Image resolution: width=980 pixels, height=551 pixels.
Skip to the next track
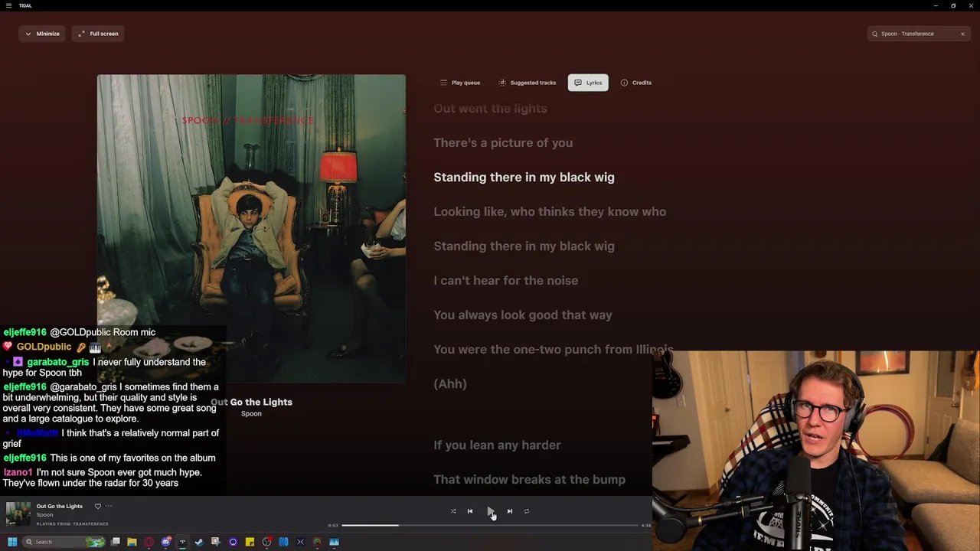(510, 511)
